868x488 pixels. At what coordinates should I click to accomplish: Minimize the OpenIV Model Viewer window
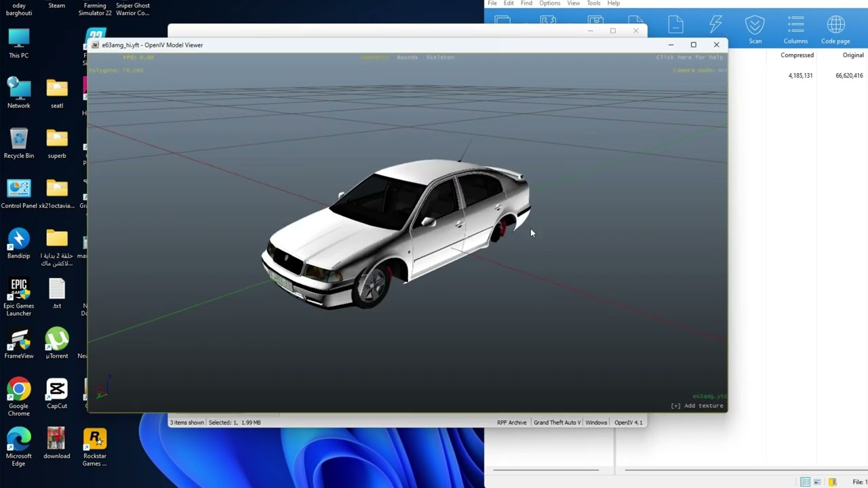[x=671, y=45]
